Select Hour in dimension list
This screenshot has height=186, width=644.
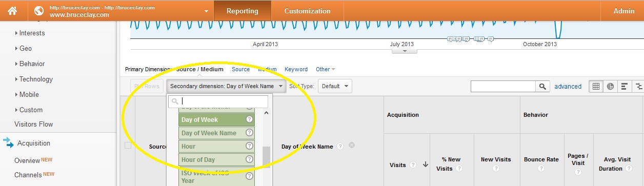(217, 146)
